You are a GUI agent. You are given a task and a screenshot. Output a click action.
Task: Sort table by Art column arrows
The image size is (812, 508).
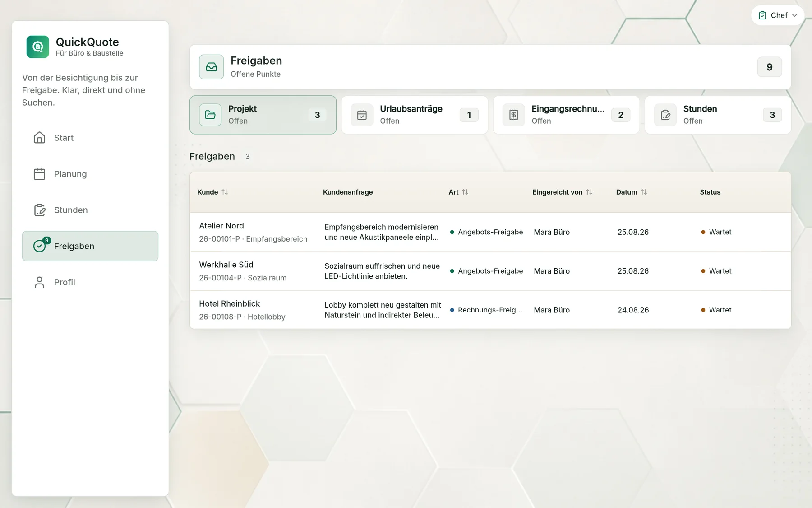(x=465, y=192)
